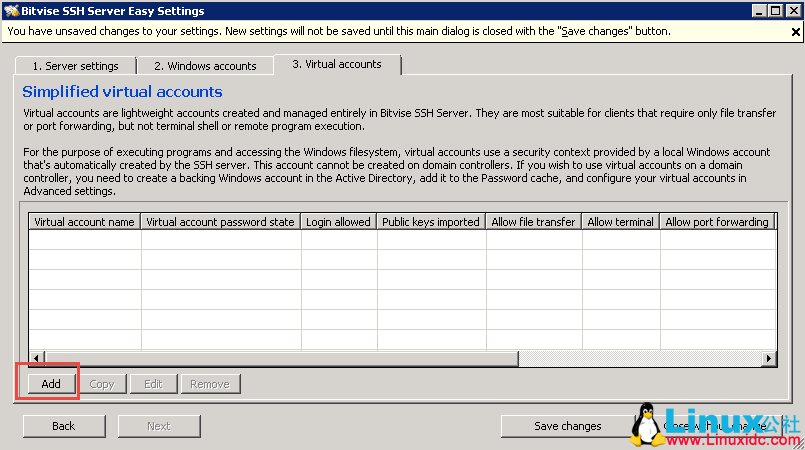Sort by Virtual account name column
This screenshot has width=805, height=450.
tap(84, 222)
